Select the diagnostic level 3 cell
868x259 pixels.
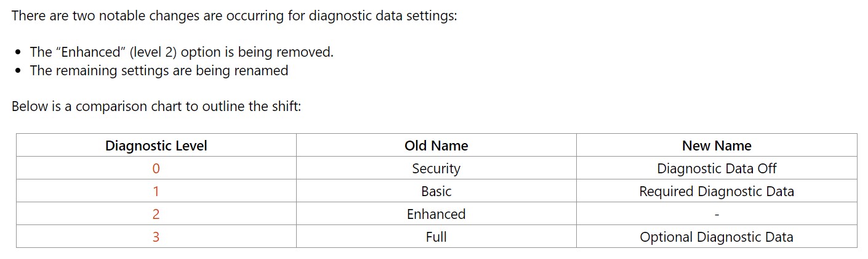click(156, 237)
